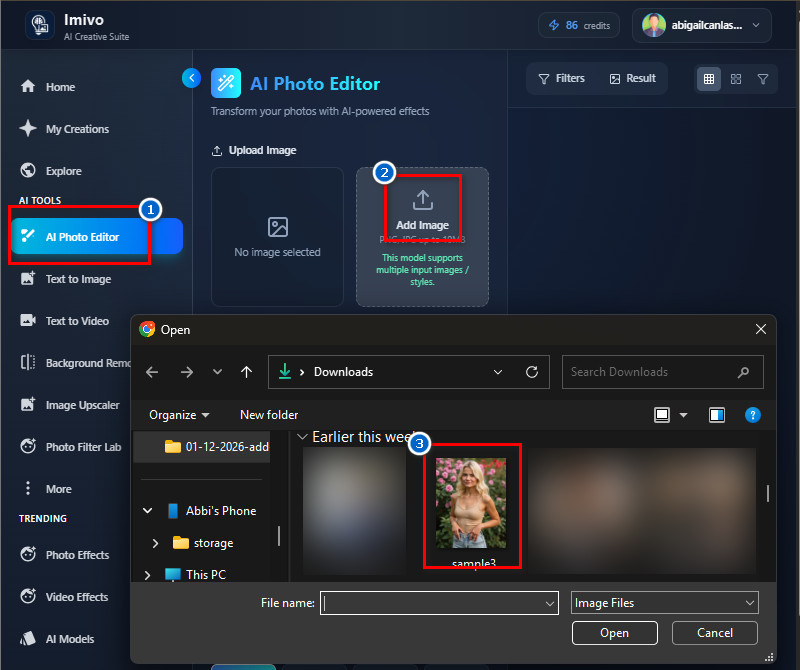The image size is (800, 670).
Task: Open the Image Files type dropdown
Action: [665, 603]
